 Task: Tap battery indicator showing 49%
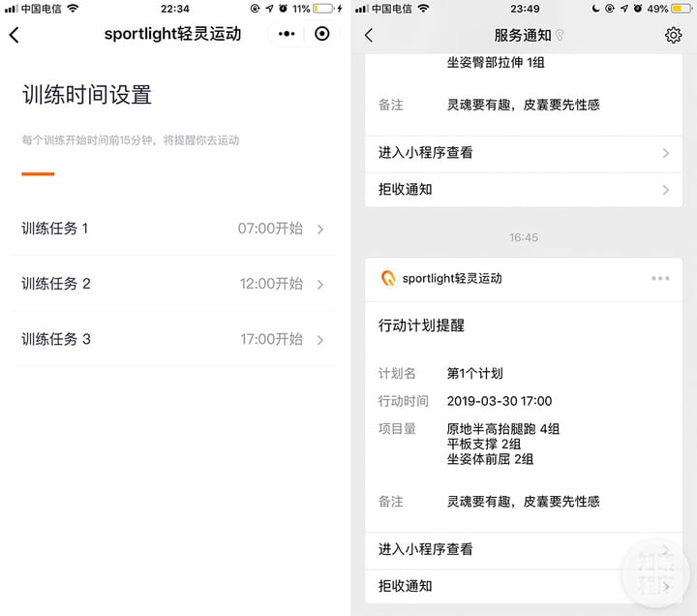click(x=681, y=9)
